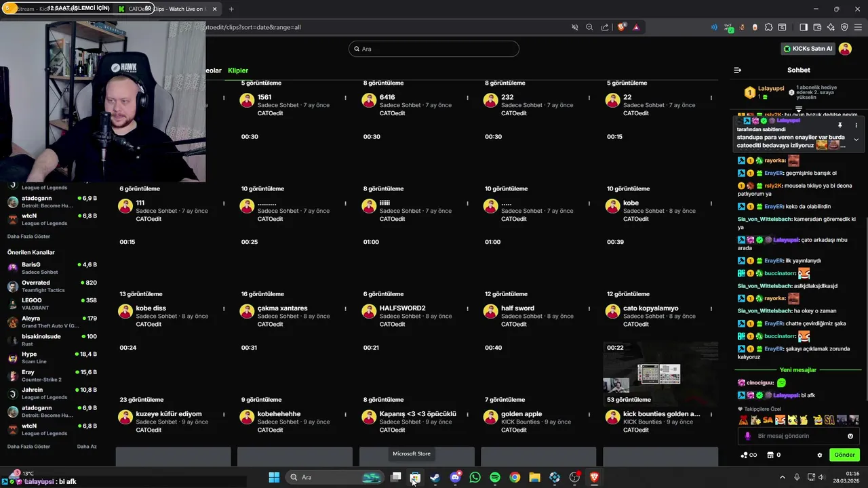Click the KICKs Satın Al button
The width and height of the screenshot is (868, 488).
click(x=808, y=49)
